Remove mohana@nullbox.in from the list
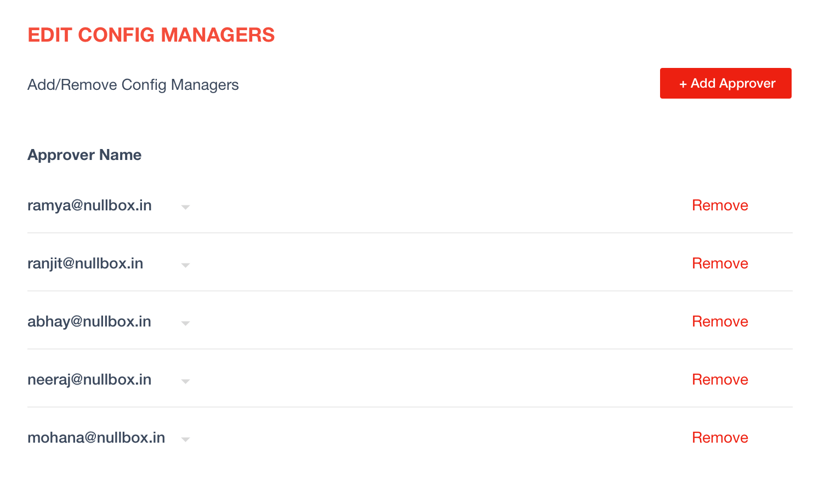Viewport: 830px width, 504px height. pyautogui.click(x=720, y=438)
